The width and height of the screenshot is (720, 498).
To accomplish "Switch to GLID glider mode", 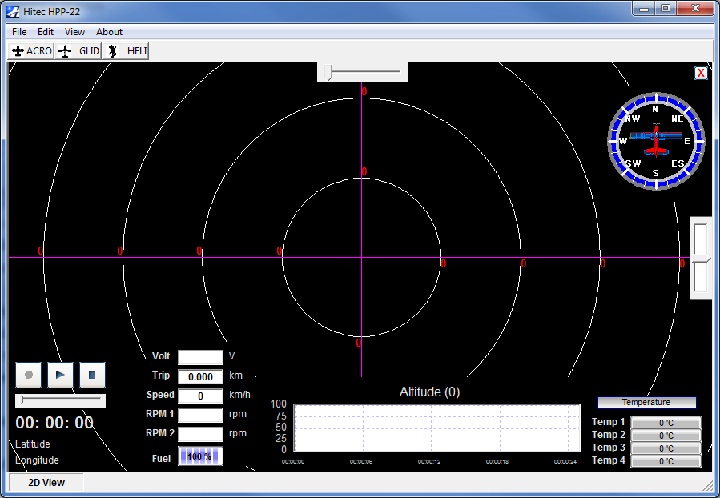I will coord(79,50).
